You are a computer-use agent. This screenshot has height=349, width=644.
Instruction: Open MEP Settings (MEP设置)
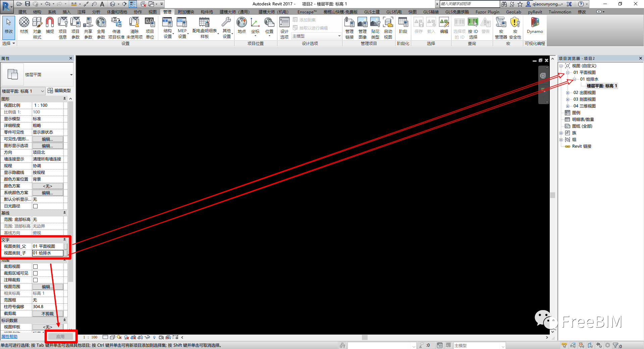pyautogui.click(x=182, y=28)
